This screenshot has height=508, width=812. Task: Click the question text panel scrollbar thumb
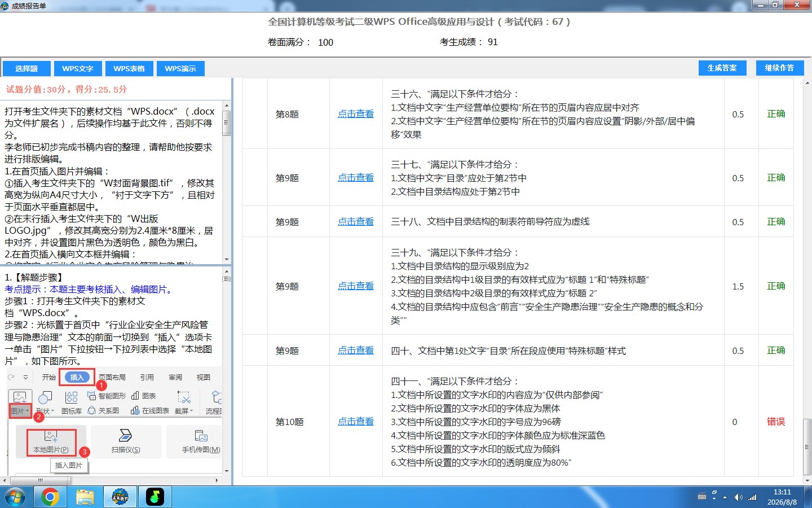pyautogui.click(x=227, y=122)
